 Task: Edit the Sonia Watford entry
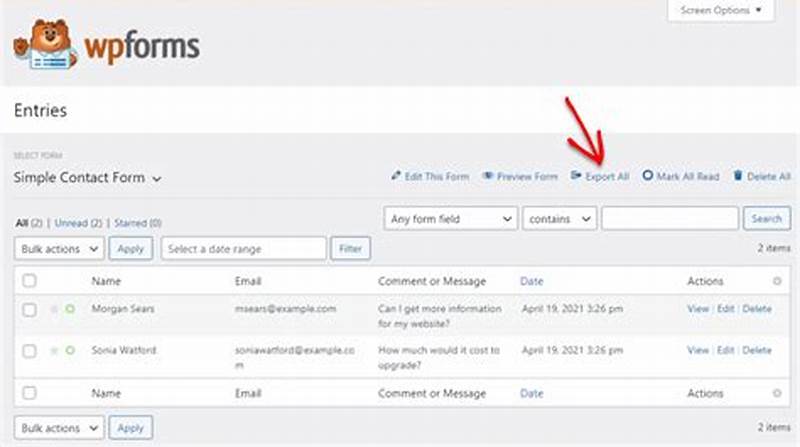click(x=726, y=350)
